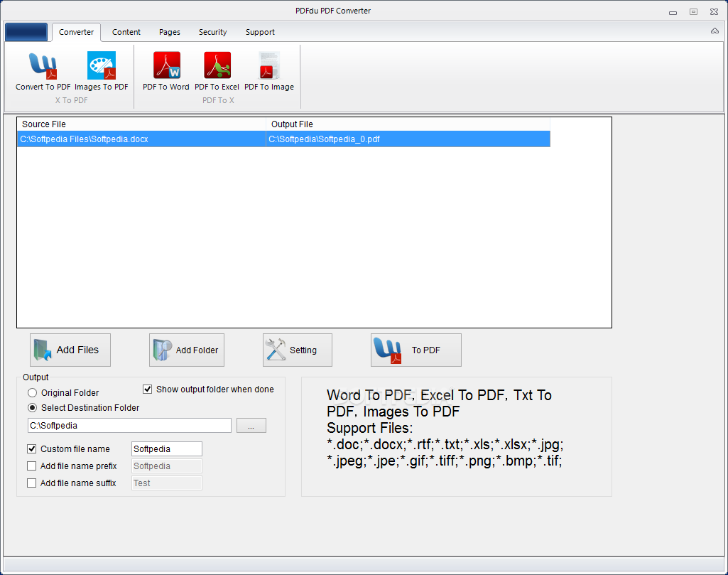728x575 pixels.
Task: Switch to the Converter tab
Action: point(76,32)
